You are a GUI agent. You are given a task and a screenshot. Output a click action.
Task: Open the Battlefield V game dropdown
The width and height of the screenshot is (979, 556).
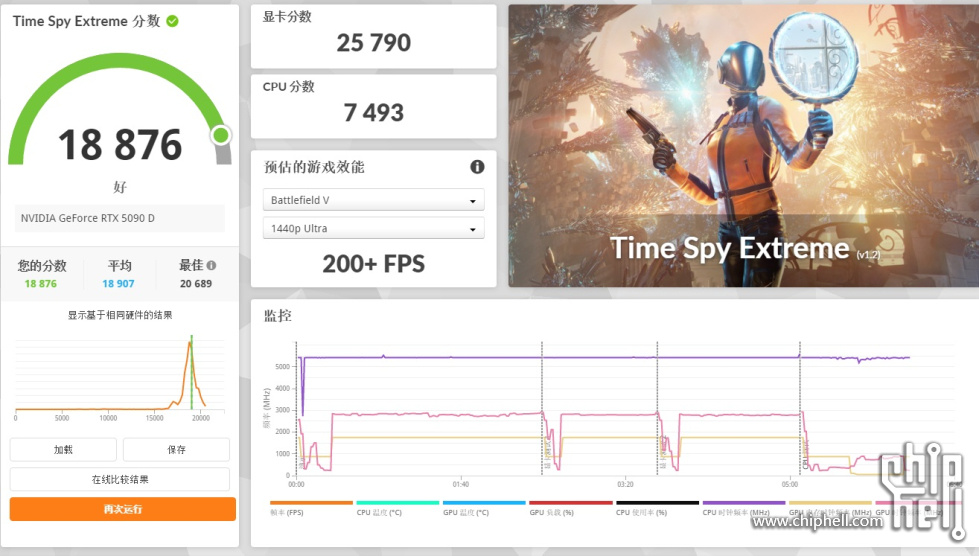pos(373,200)
